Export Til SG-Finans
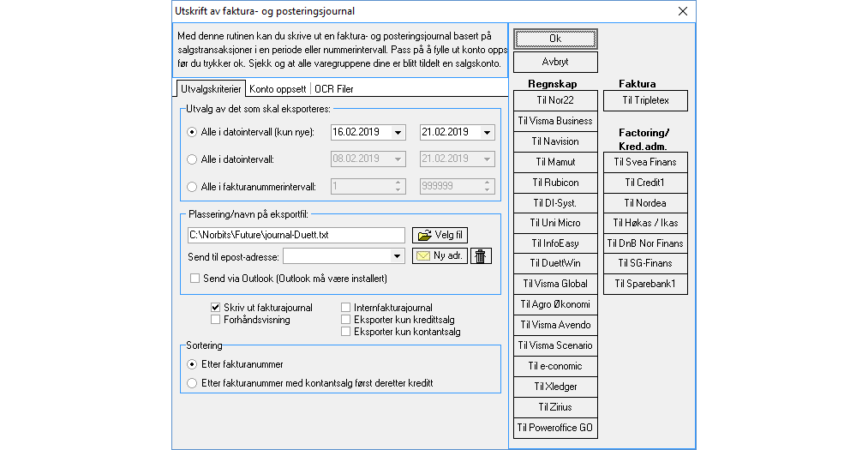Screen dimensions: 868x450 [x=645, y=263]
